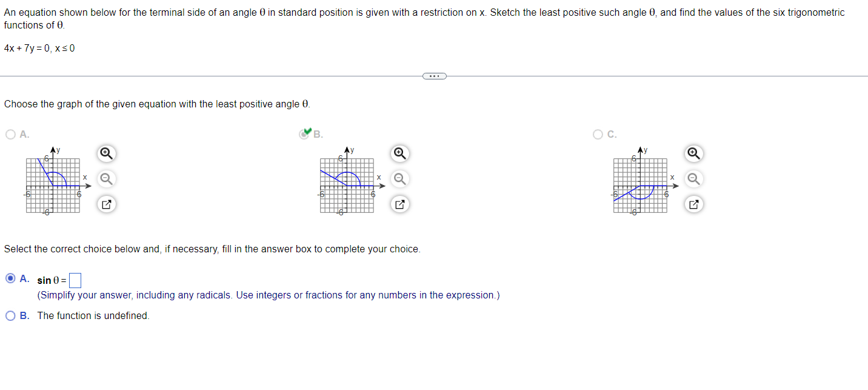The image size is (868, 390).
Task: Open graph C in enlarged view
Action: click(x=693, y=204)
